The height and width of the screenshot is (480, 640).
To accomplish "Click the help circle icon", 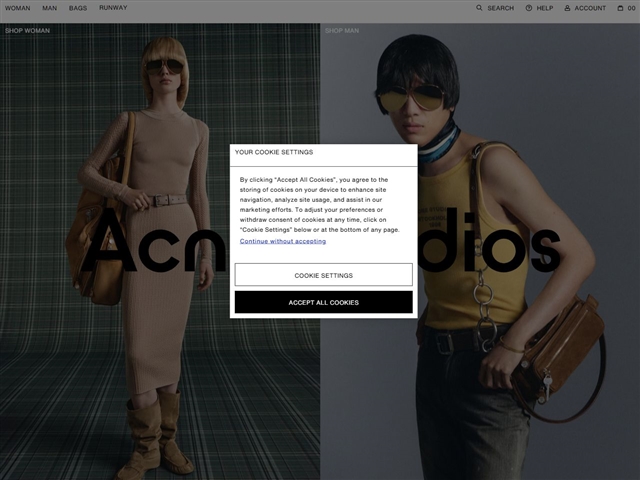I will coord(529,8).
